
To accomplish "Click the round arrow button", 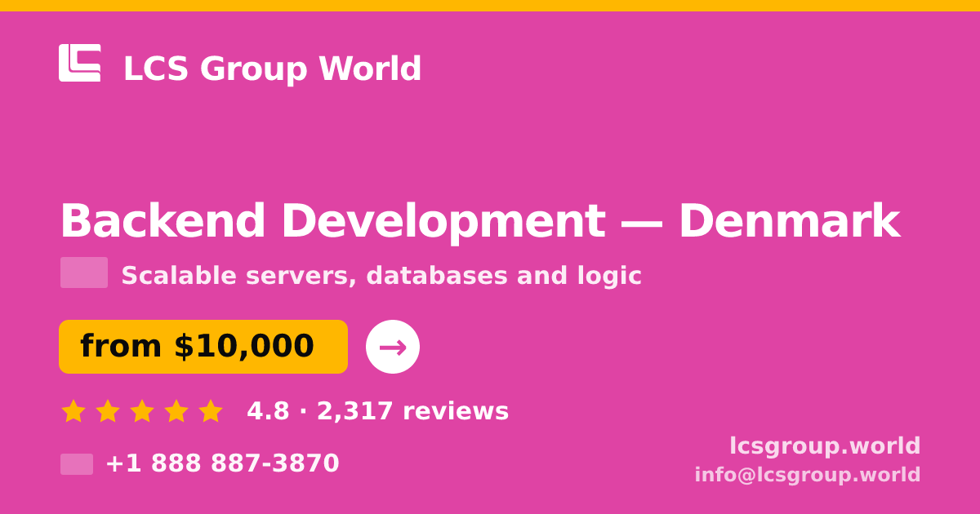I will 393,347.
